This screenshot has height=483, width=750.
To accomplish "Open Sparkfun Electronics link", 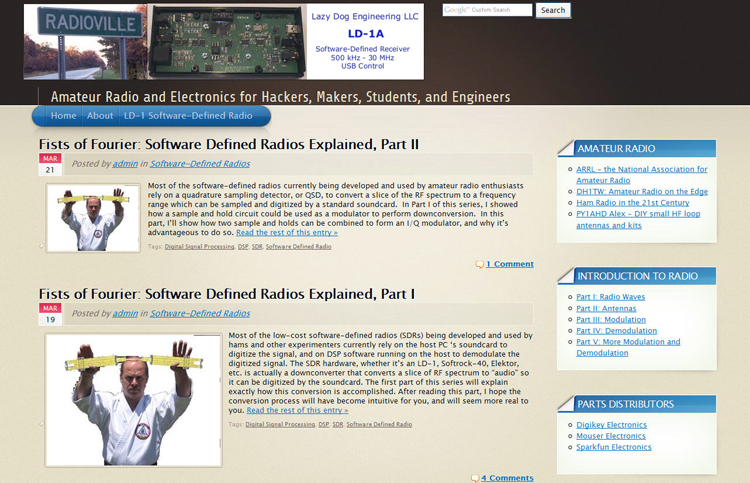I will tap(614, 447).
